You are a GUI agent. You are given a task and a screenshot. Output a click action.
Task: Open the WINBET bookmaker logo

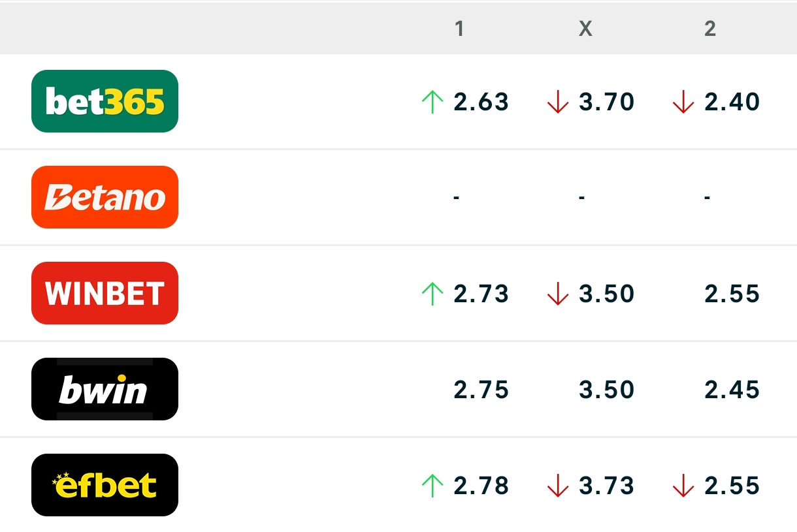click(105, 293)
